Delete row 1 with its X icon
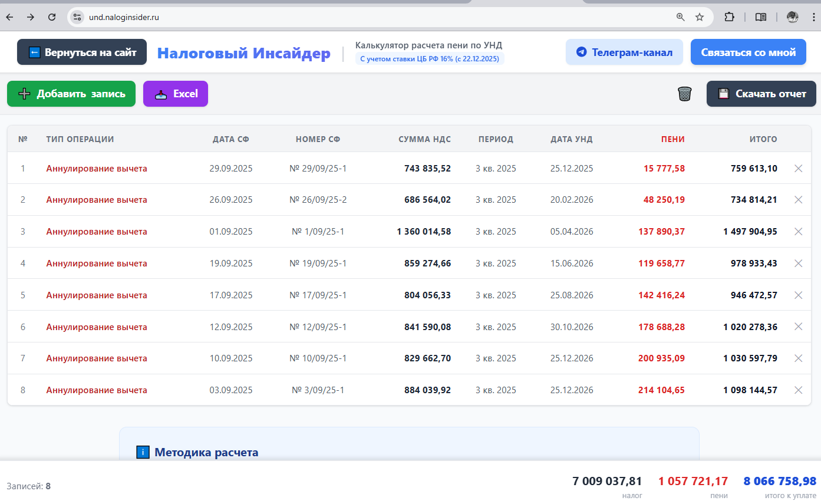The image size is (821, 504). 799,169
